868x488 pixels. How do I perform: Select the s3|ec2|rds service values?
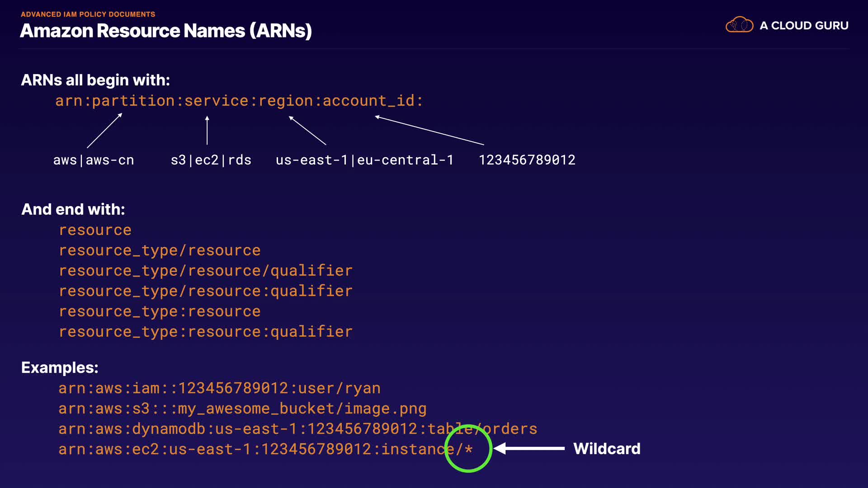click(211, 160)
